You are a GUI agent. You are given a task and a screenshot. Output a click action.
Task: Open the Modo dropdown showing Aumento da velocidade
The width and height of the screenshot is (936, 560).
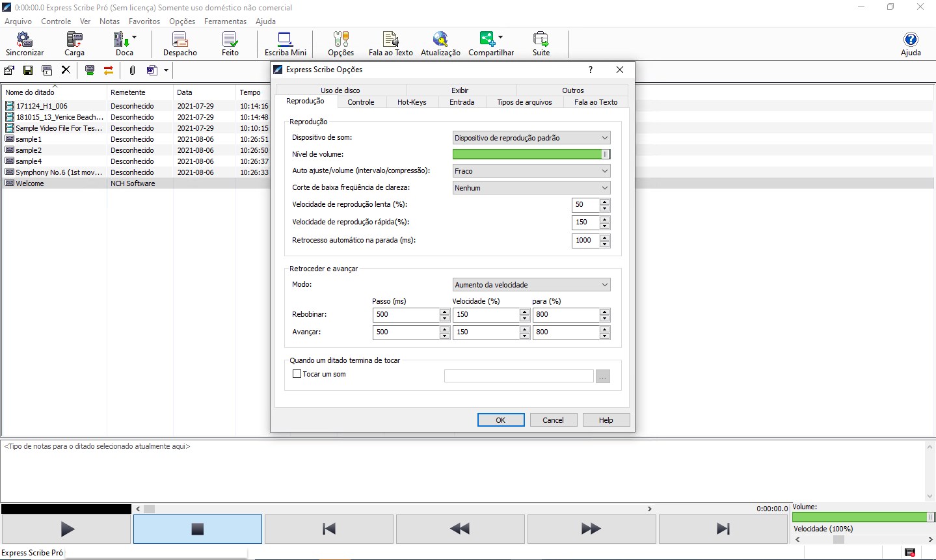coord(531,285)
